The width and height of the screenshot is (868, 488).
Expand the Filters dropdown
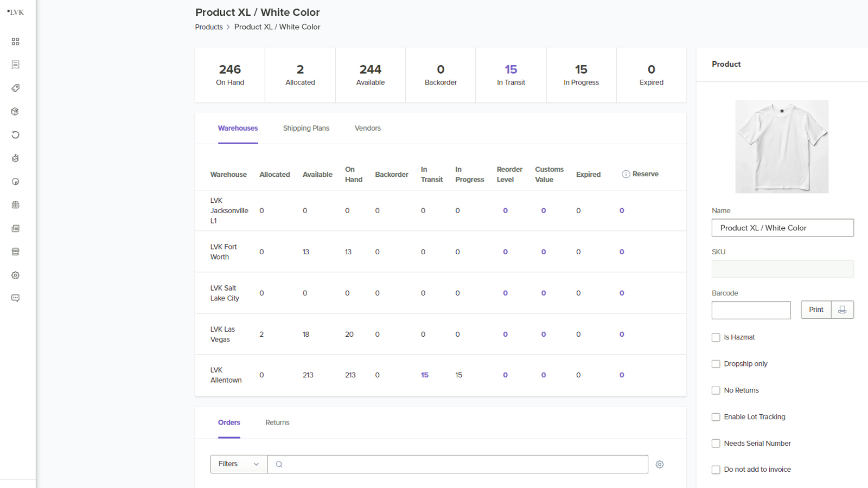coord(239,464)
